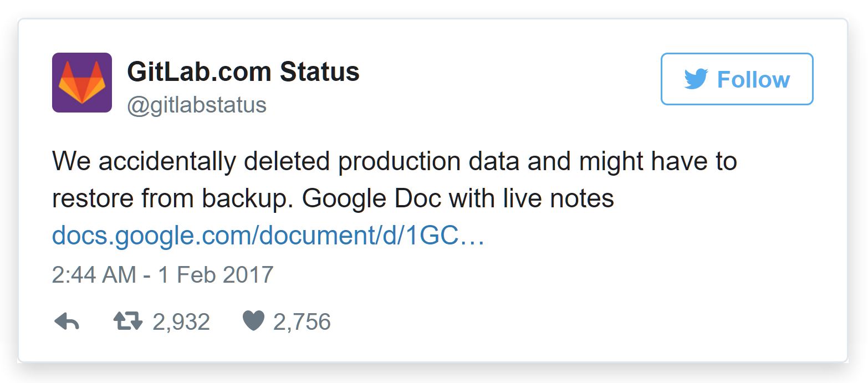Click the GitLab fox logo avatar
The width and height of the screenshot is (868, 383).
(x=82, y=83)
